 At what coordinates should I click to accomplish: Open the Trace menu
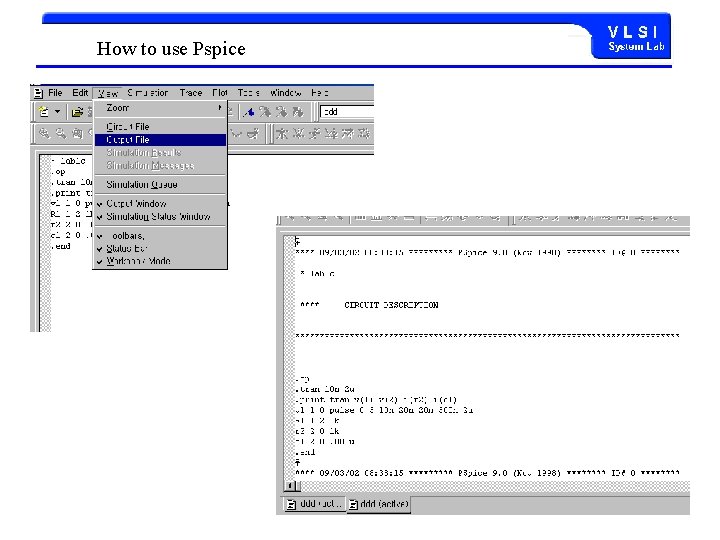pos(191,93)
